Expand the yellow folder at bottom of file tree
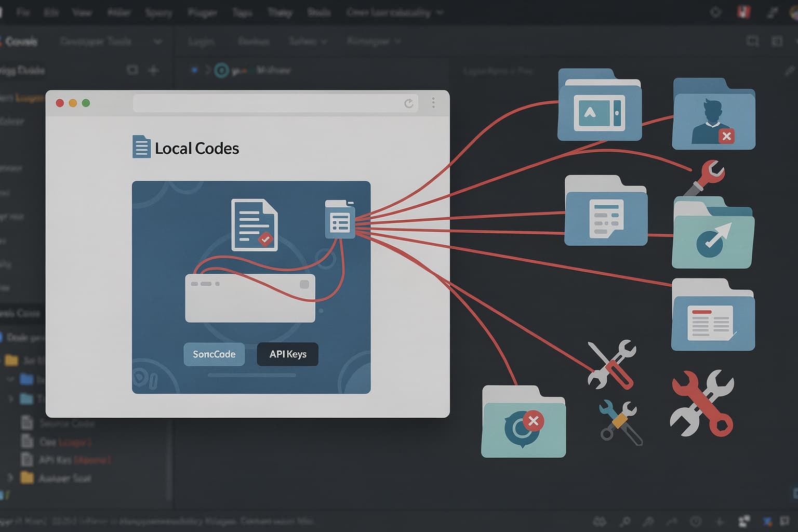The image size is (798, 532). pos(10,477)
